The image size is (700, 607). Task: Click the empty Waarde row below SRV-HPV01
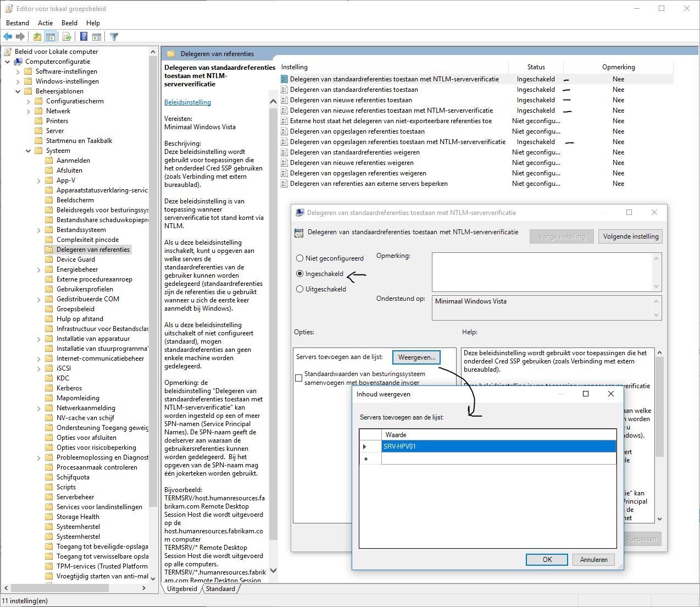pos(498,459)
